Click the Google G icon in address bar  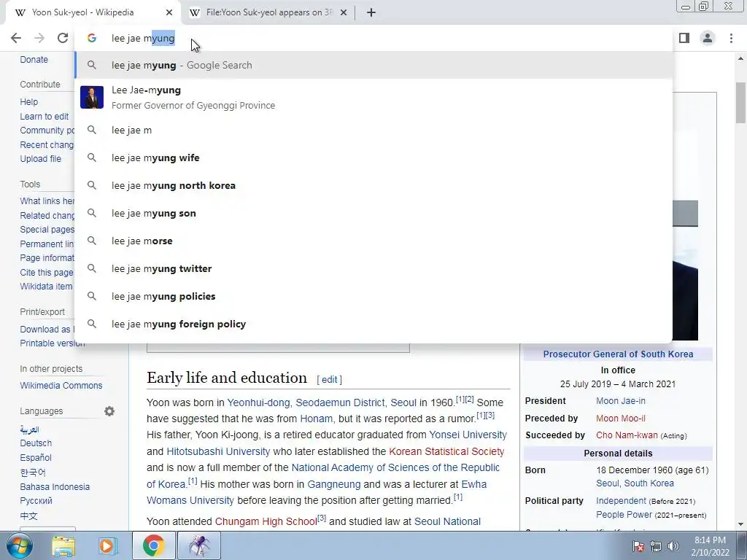(92, 38)
